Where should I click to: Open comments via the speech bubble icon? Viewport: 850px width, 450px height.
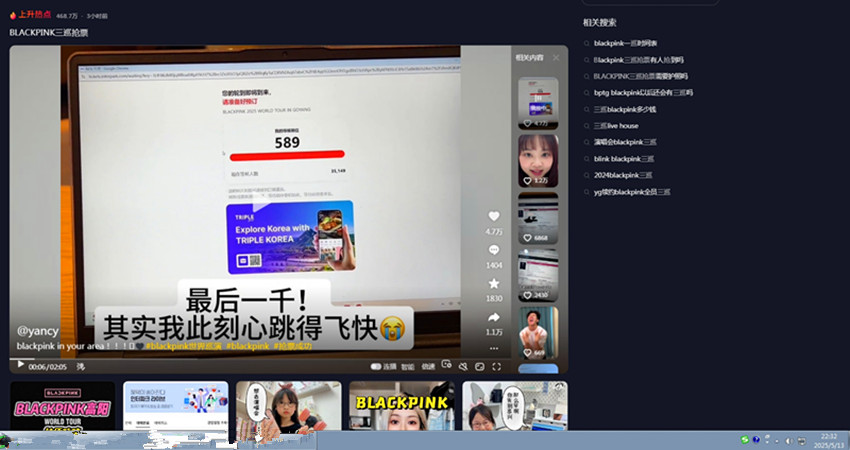point(494,250)
